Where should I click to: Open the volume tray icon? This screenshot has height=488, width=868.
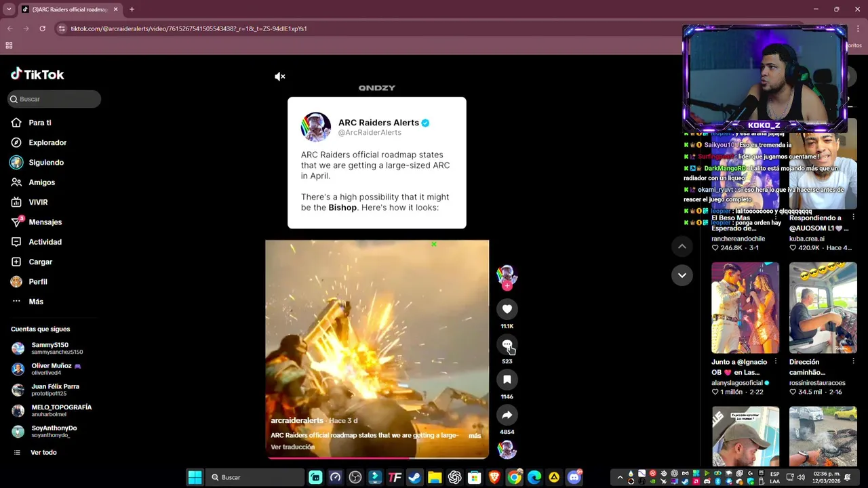tap(801, 477)
